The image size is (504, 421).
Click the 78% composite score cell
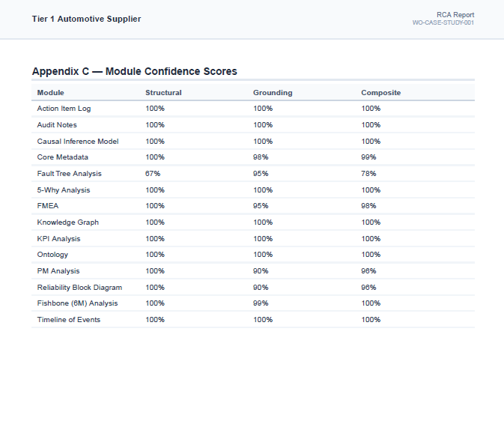tap(368, 174)
